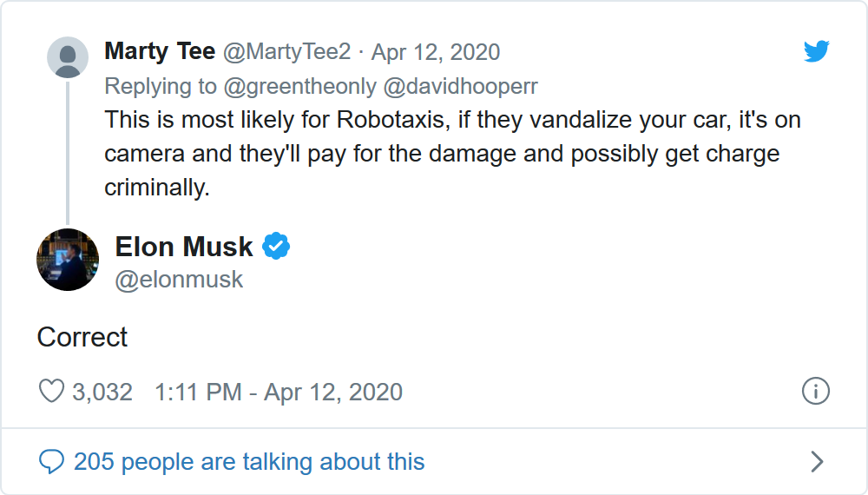The image size is (868, 495).
Task: Open the Apr 12, 2020 reply date
Action: [436, 52]
